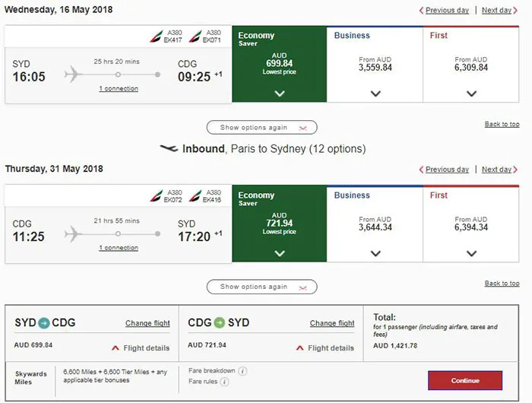This screenshot has height=403, width=532.
Task: Click the Emirates logo next to EX416
Action: click(197, 195)
